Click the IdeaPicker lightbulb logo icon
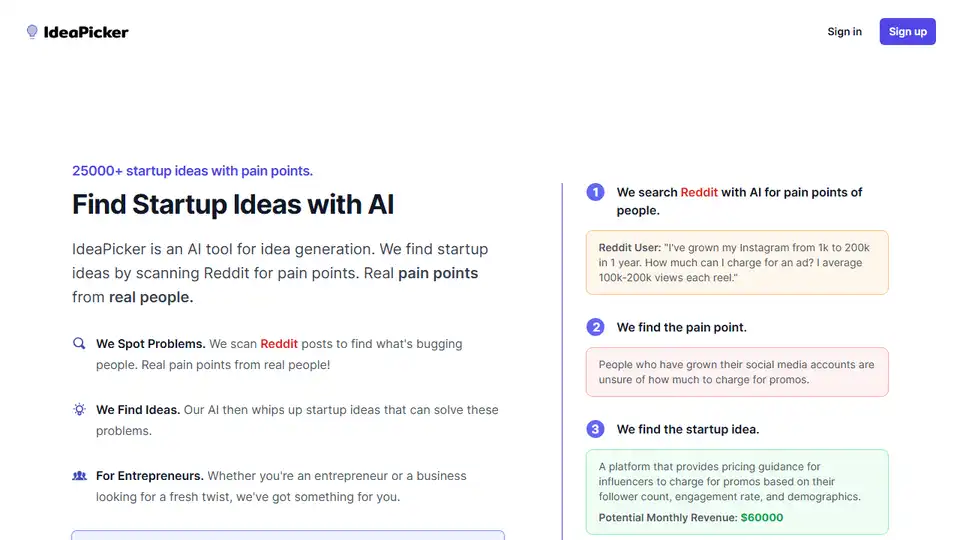The height and width of the screenshot is (540, 960). [32, 32]
